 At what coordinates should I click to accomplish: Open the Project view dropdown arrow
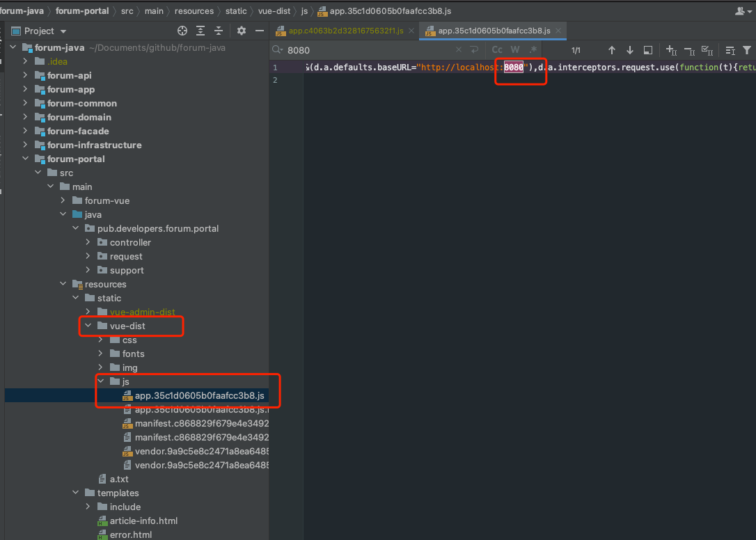coord(63,31)
